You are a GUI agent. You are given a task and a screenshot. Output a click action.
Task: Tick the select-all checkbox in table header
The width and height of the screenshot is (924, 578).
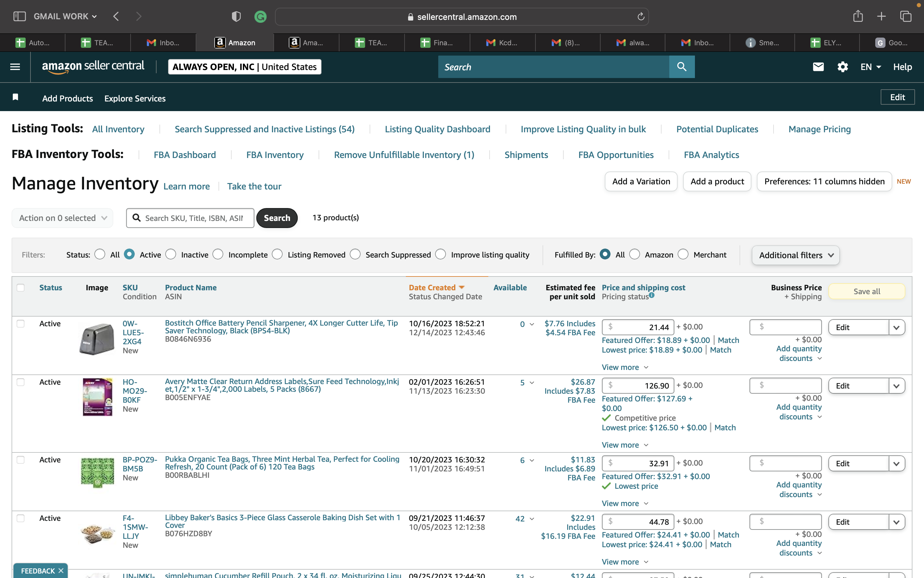[x=21, y=288]
